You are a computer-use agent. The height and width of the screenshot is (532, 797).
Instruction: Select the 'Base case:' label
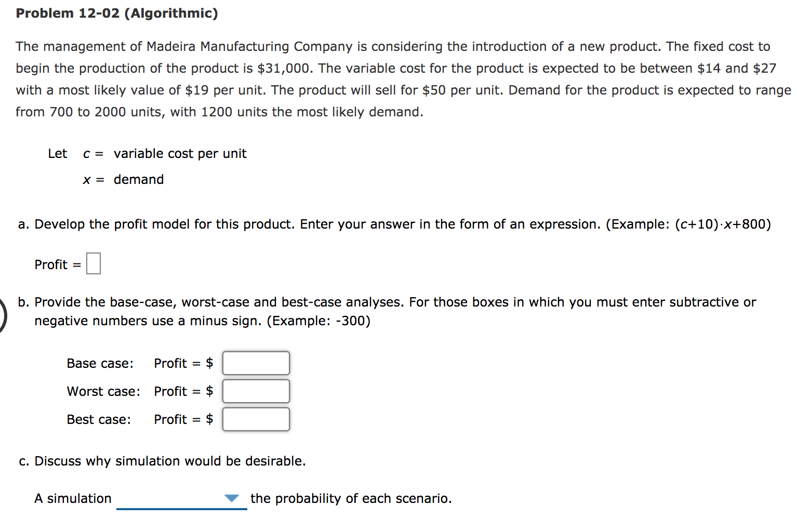100,363
